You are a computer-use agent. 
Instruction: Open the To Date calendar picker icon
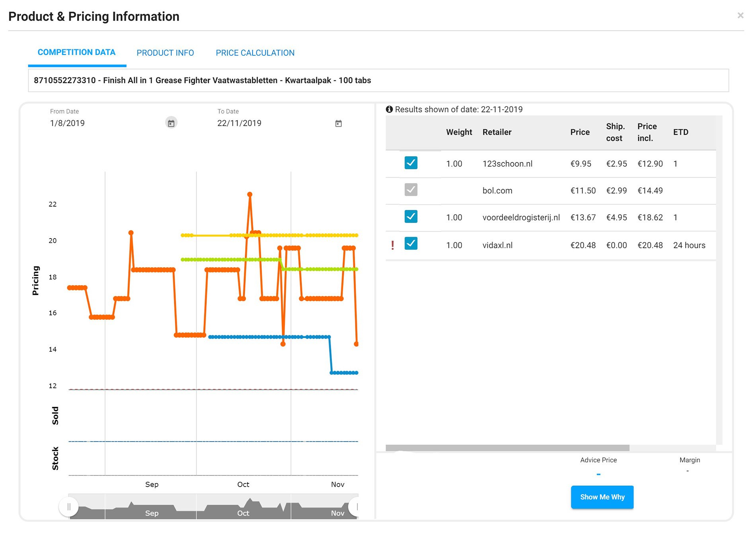tap(339, 123)
